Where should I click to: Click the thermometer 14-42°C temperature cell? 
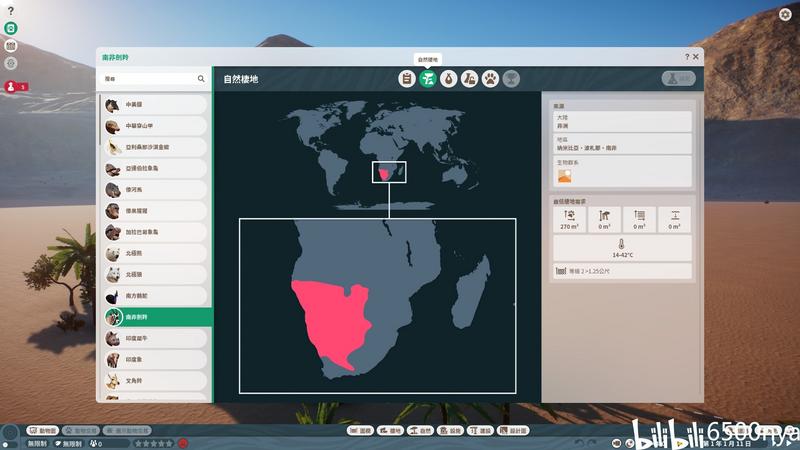coord(622,248)
